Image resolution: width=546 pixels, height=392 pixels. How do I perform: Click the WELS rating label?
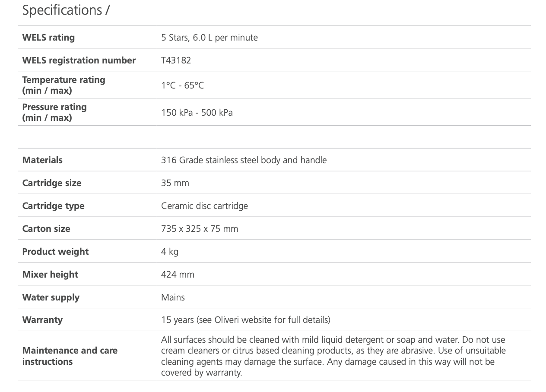tap(48, 38)
